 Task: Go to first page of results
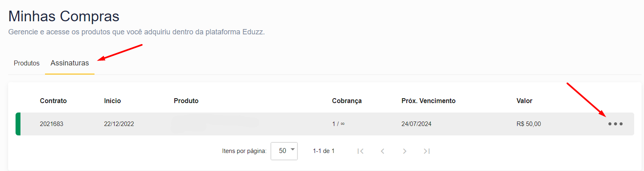tap(360, 151)
